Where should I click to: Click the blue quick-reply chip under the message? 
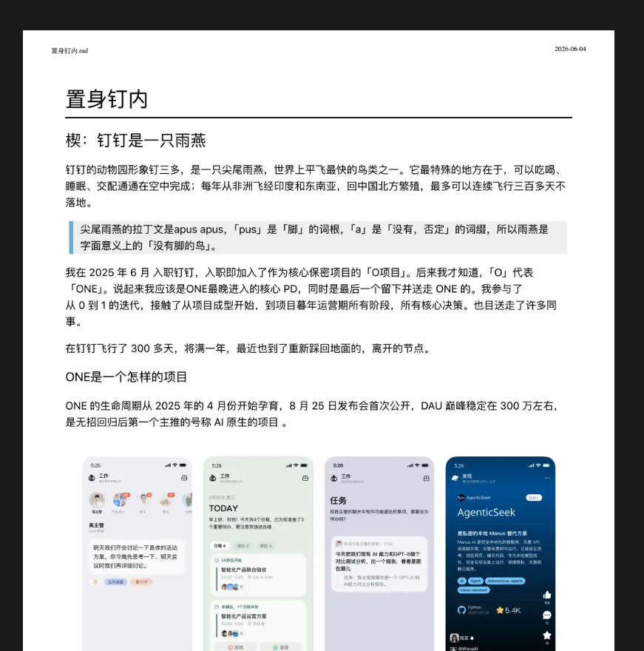[115, 582]
